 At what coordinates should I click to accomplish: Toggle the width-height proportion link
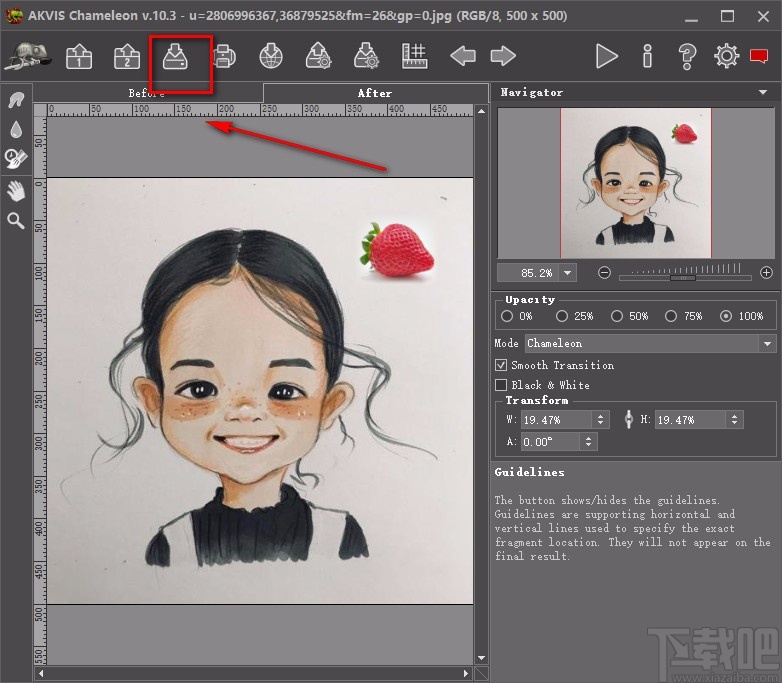629,419
